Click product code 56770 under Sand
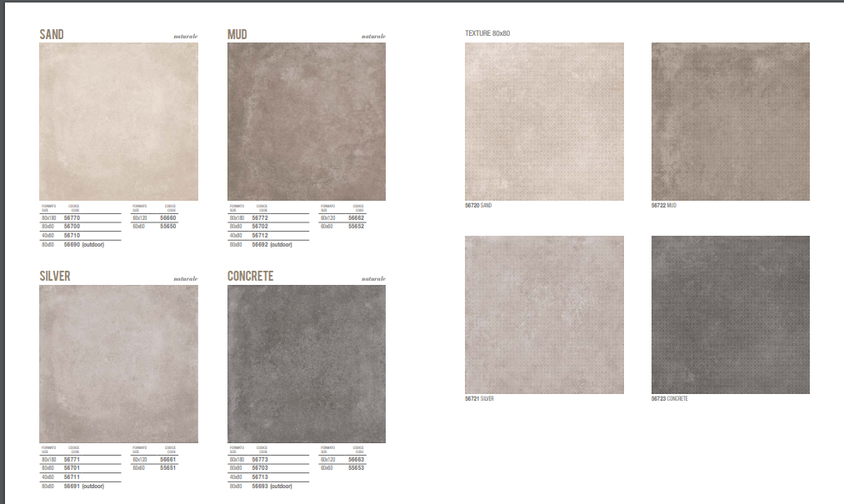844x504 pixels. click(x=72, y=217)
